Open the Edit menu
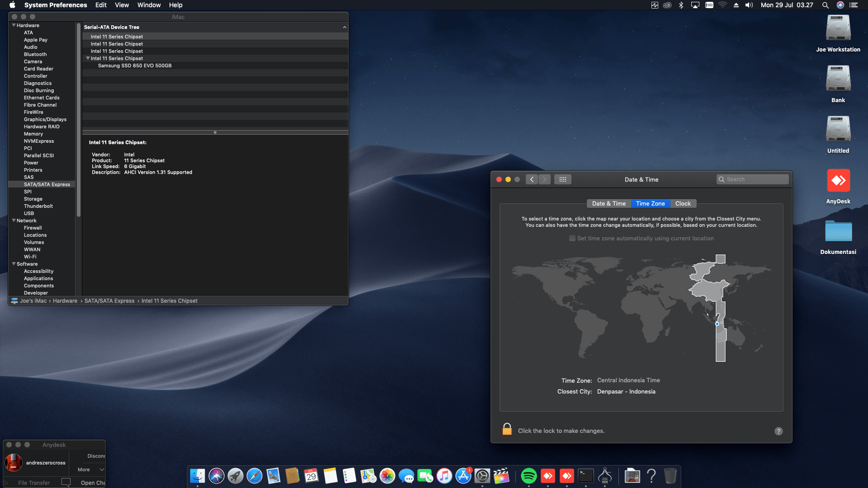Screen dimensions: 868x488 101,5
